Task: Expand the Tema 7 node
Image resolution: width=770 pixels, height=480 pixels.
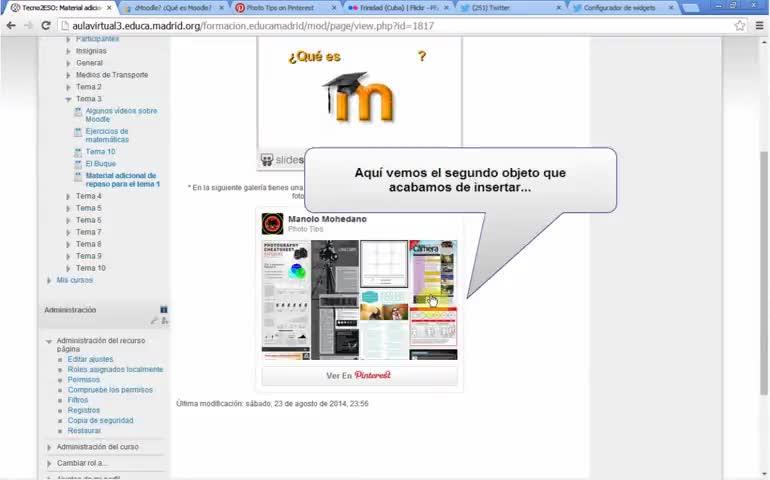Action: point(68,232)
